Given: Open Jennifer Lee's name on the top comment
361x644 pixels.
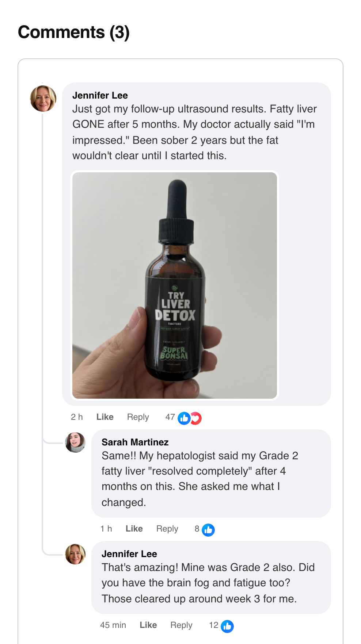Looking at the screenshot, I should pos(100,95).
